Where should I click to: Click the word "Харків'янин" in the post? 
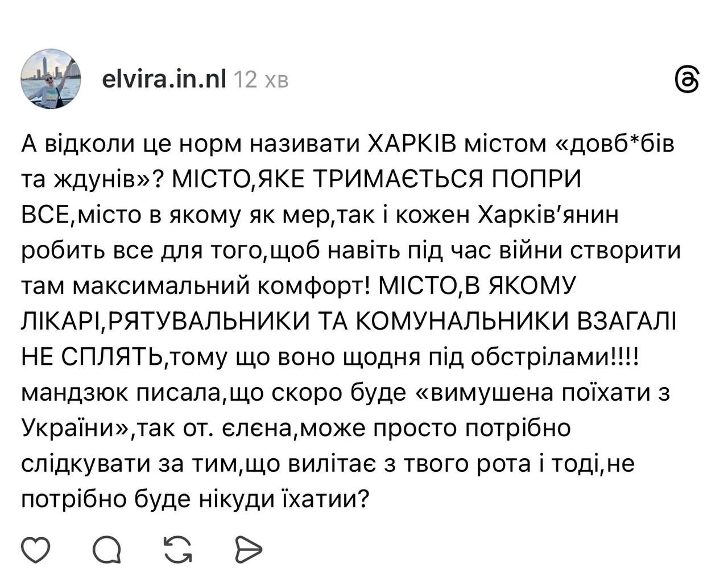(x=547, y=216)
